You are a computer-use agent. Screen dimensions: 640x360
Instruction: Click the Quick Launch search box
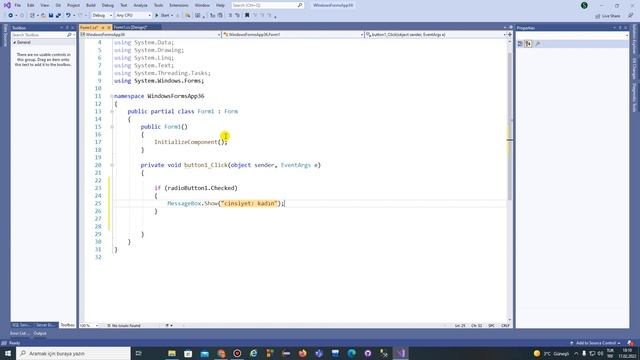pyautogui.click(x=267, y=5)
